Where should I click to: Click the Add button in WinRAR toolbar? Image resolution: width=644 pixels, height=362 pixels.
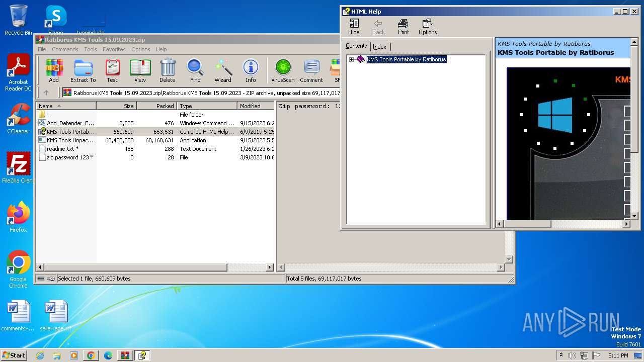54,70
